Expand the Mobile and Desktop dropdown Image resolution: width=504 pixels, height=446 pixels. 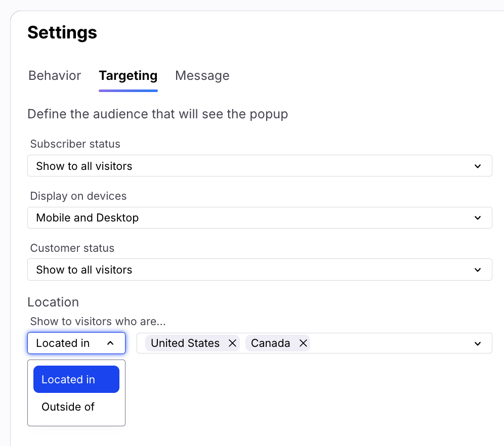[253, 218]
